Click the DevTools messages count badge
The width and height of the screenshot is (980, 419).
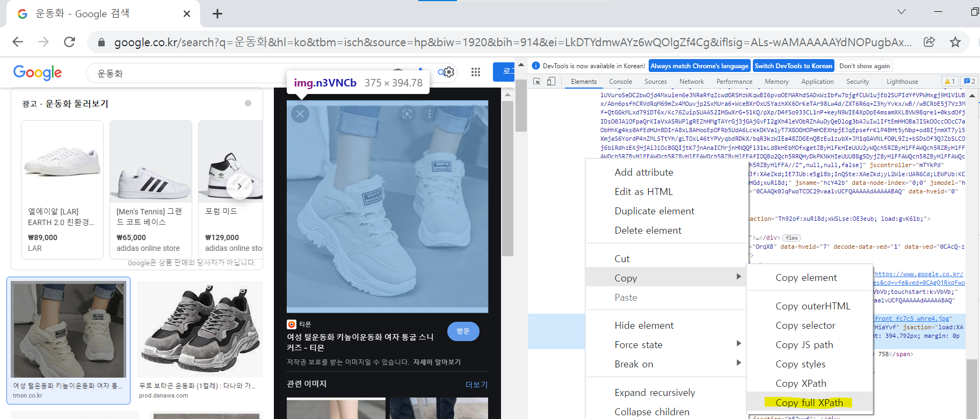point(969,81)
